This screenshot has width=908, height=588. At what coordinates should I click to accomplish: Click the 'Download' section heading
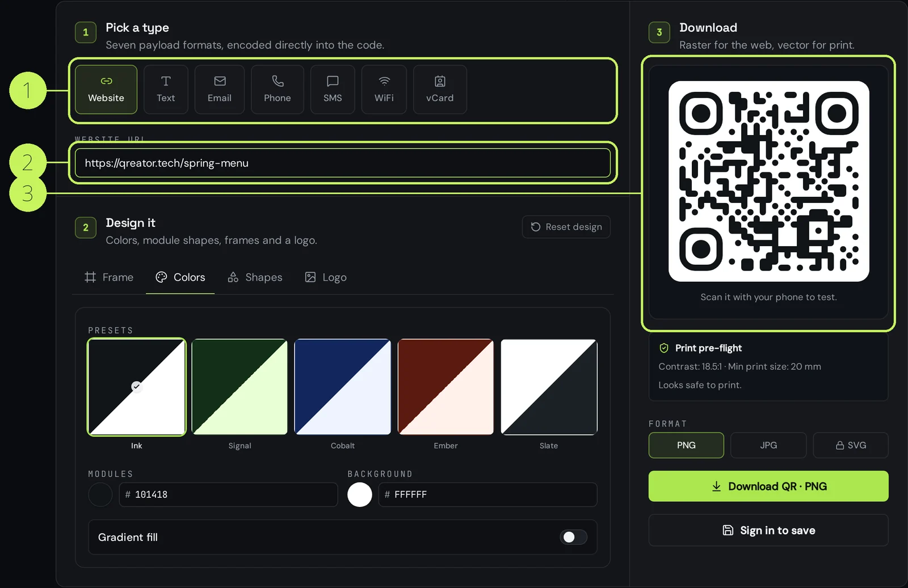tap(708, 28)
